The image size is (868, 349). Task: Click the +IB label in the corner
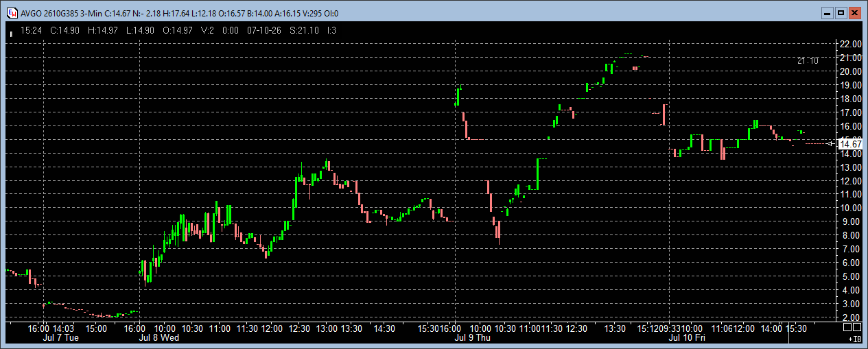click(x=855, y=339)
